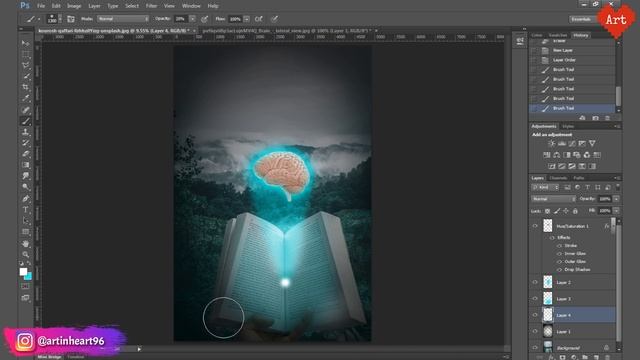Select the Clone Stamp tool
Viewport: 640px width, 360px height.
(x=26, y=132)
